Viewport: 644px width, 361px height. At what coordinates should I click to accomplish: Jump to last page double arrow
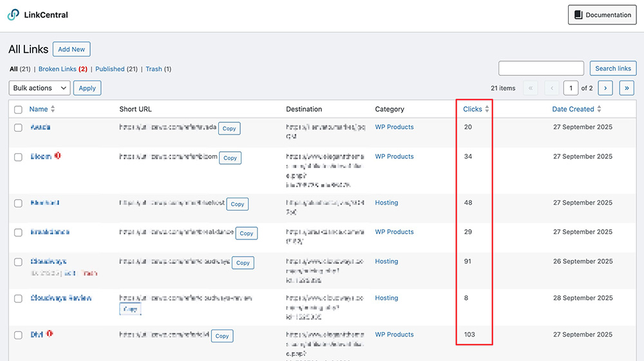click(627, 88)
